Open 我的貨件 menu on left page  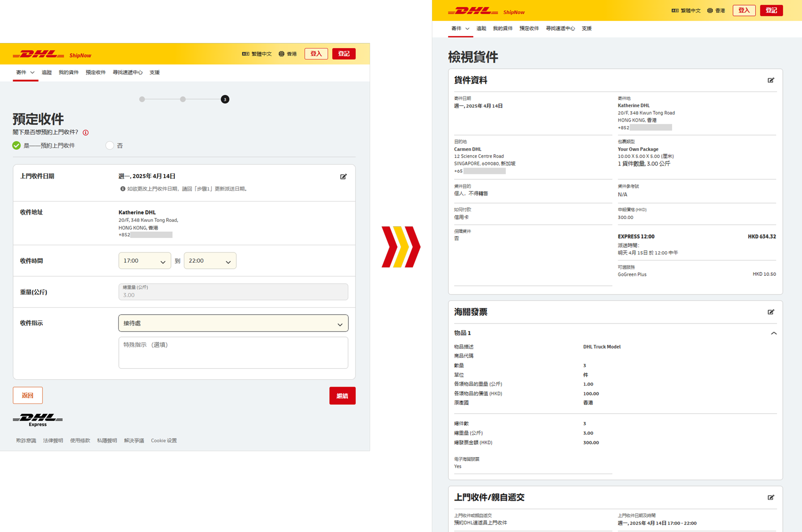pyautogui.click(x=69, y=72)
